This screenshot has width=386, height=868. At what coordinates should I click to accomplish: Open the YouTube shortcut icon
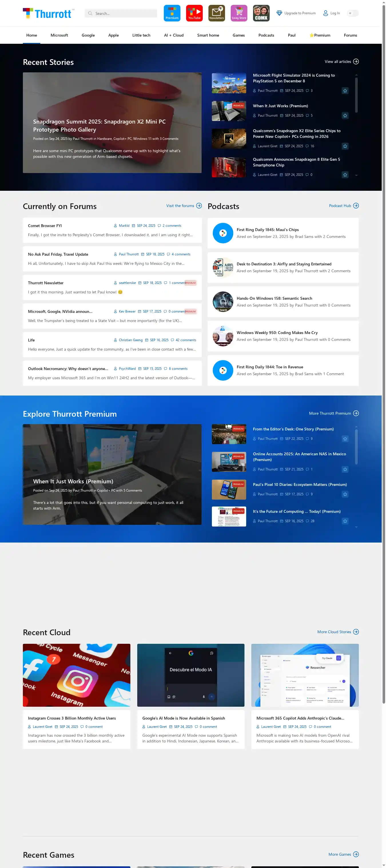[x=194, y=13]
